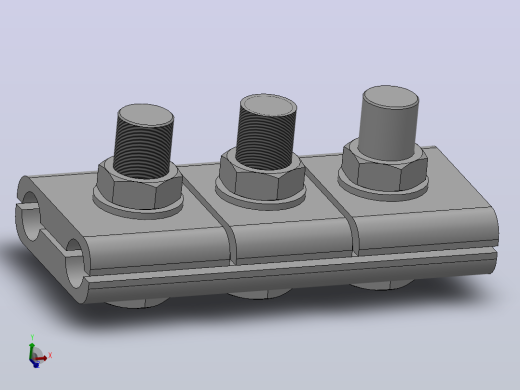The width and height of the screenshot is (520, 390).
Task: Select the bolt head under the left end
Action: pos(137,304)
